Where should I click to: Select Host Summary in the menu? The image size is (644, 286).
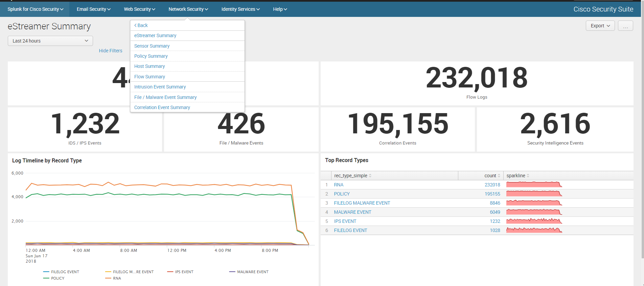(149, 66)
